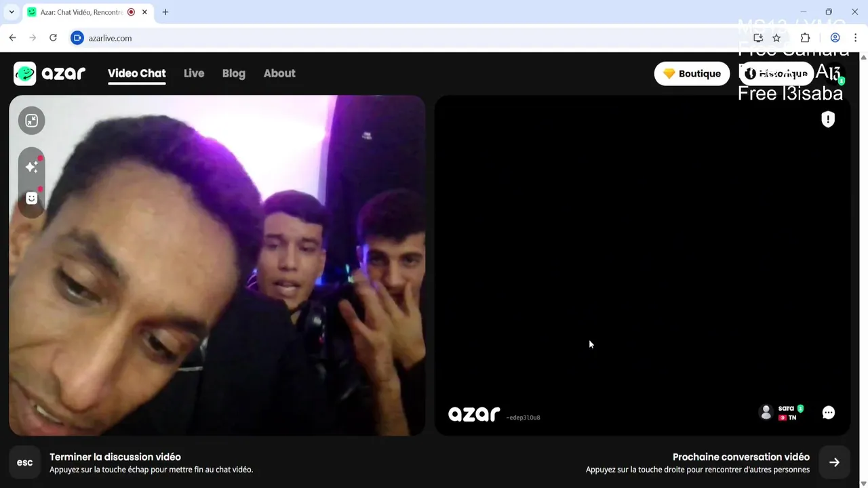Image resolution: width=868 pixels, height=488 pixels.
Task: Click the sara username label
Action: [x=786, y=409]
